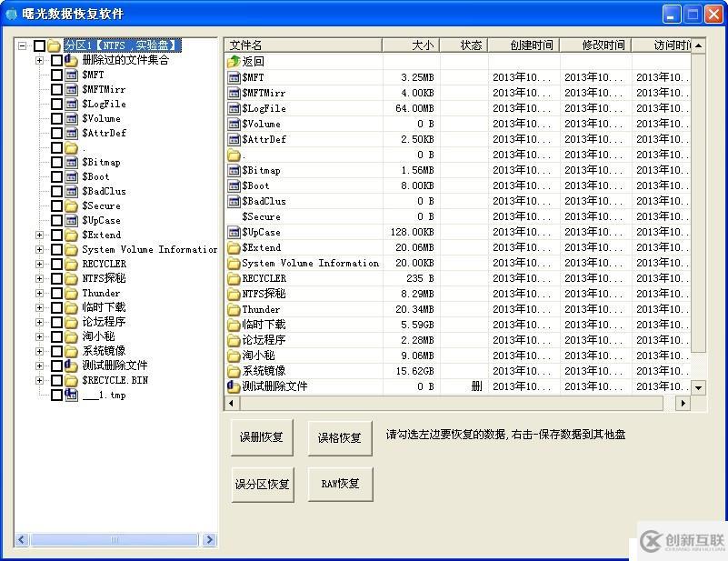Image resolution: width=728 pixels, height=561 pixels.
Task: Select the checkbox for $BadClus
Action: tap(56, 191)
